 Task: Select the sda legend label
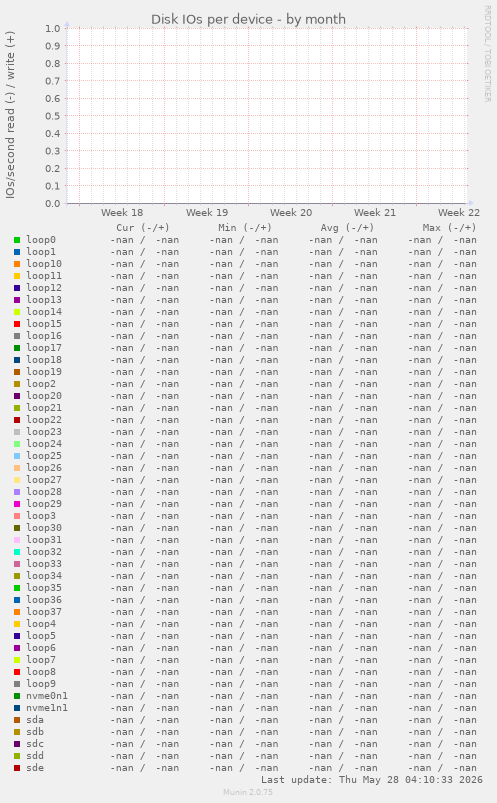pyautogui.click(x=35, y=720)
